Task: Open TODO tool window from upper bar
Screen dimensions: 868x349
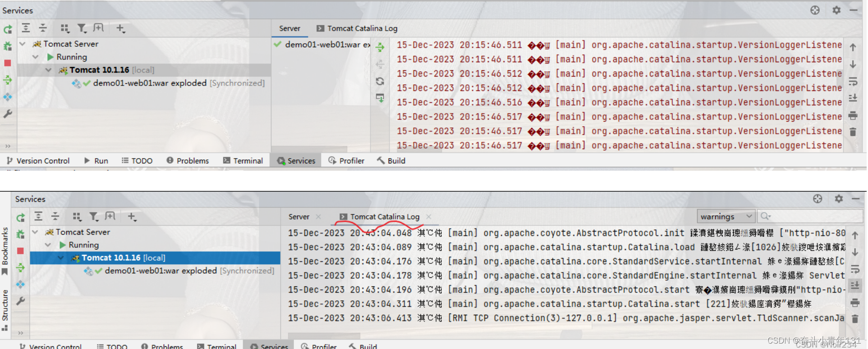Action: click(137, 161)
